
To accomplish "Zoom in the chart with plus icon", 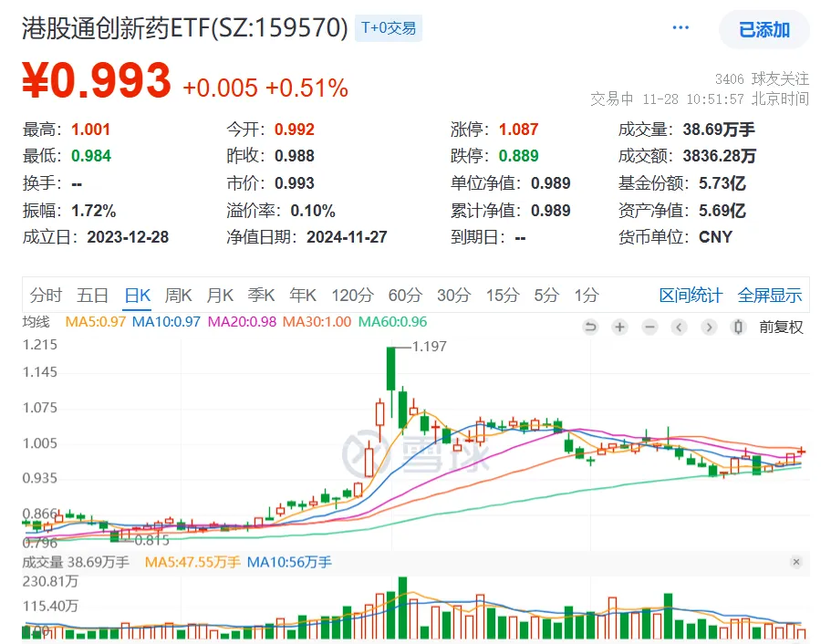I will pyautogui.click(x=619, y=327).
